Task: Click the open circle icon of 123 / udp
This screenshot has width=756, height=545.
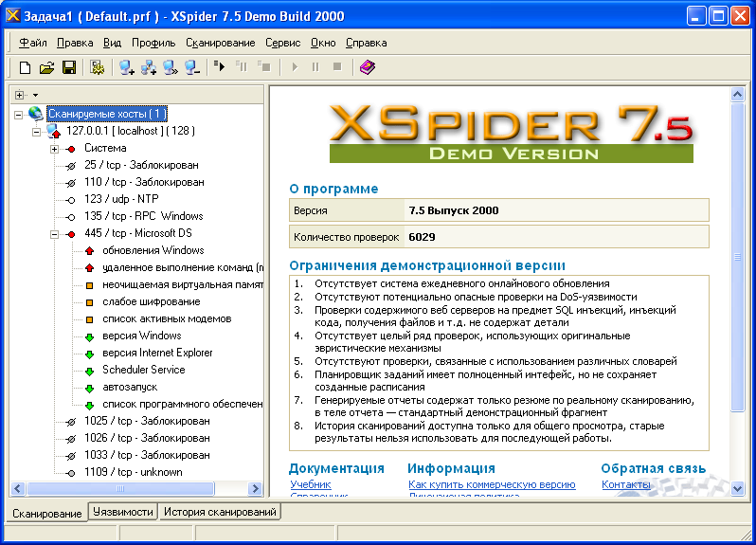Action: coord(71,200)
